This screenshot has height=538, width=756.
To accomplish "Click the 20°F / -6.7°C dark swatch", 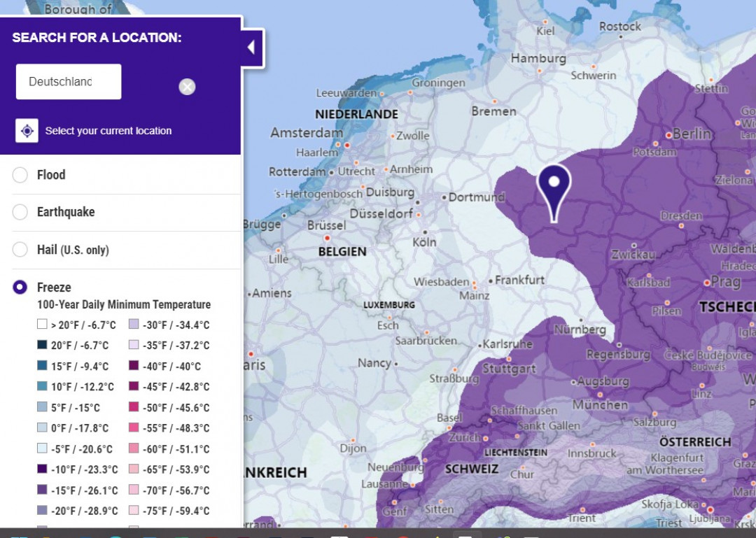I will pos(42,345).
